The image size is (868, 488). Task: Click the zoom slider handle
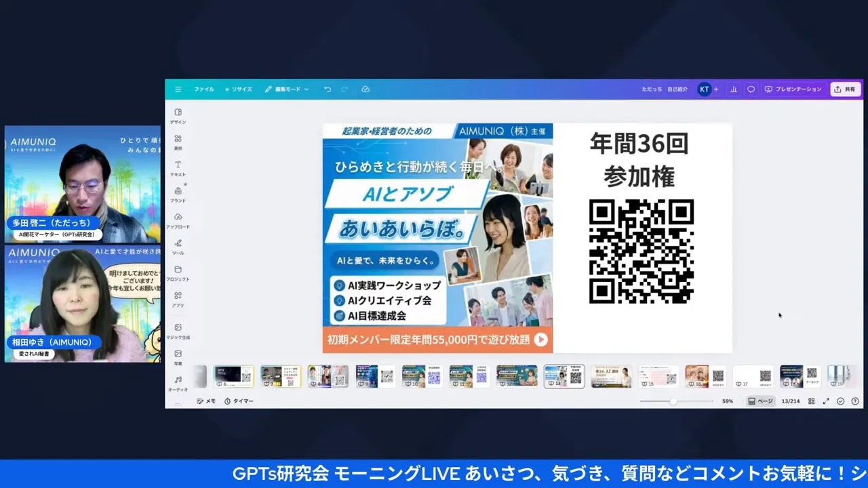click(673, 401)
